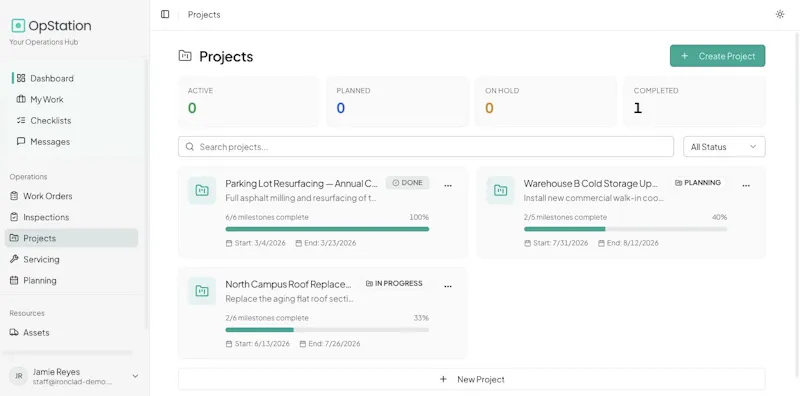
Task: Toggle the sidebar panel icon
Action: (x=165, y=14)
